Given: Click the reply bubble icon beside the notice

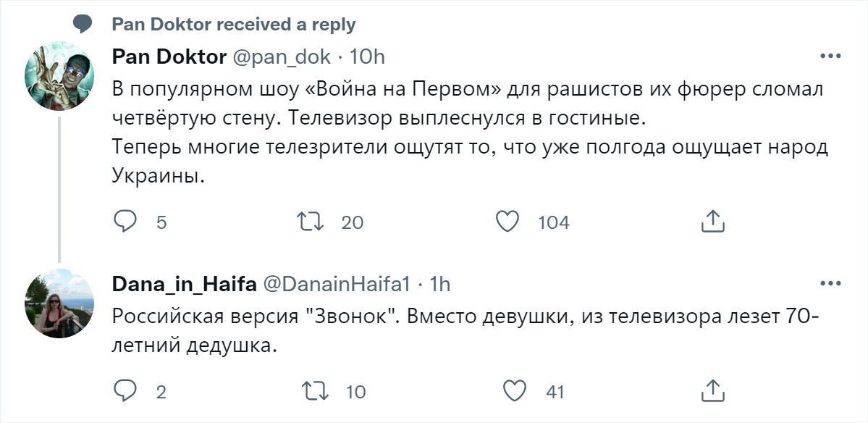Looking at the screenshot, I should [83, 25].
